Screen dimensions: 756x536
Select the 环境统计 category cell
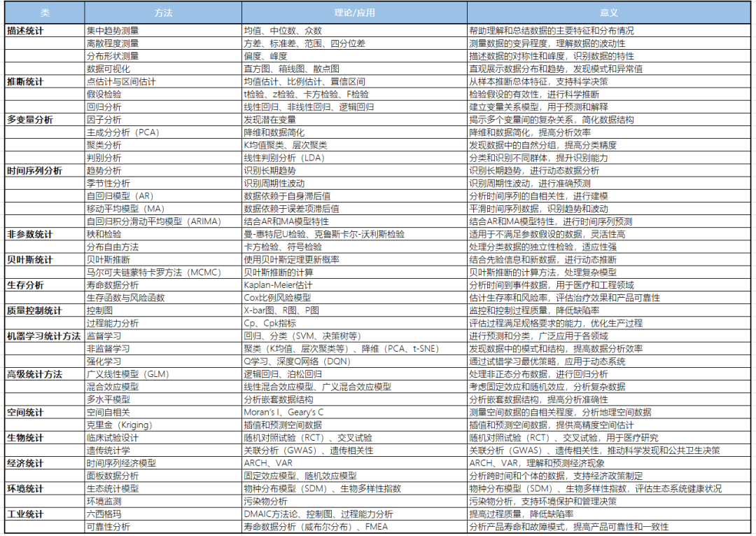click(x=44, y=489)
